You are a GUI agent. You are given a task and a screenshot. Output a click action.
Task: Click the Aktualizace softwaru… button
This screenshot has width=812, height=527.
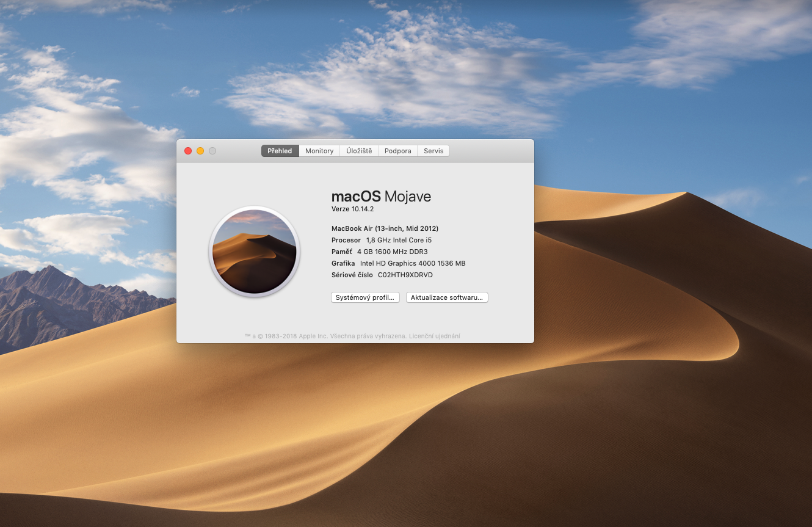(447, 297)
